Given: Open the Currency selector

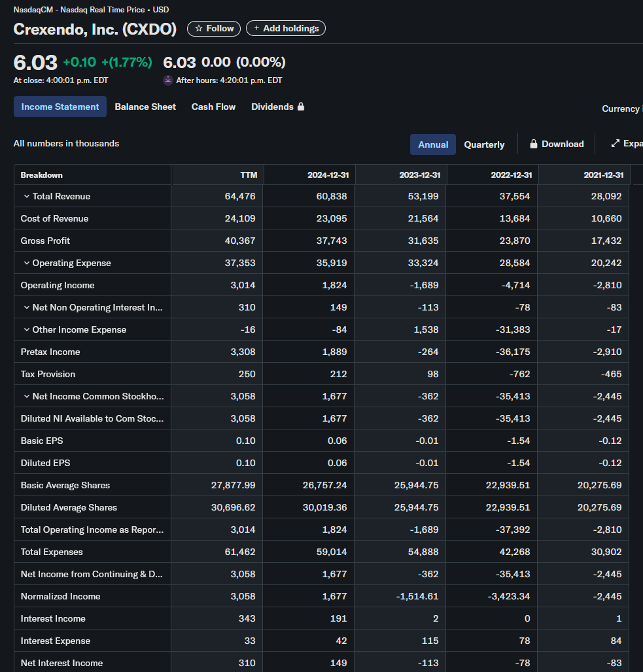Looking at the screenshot, I should [621, 109].
